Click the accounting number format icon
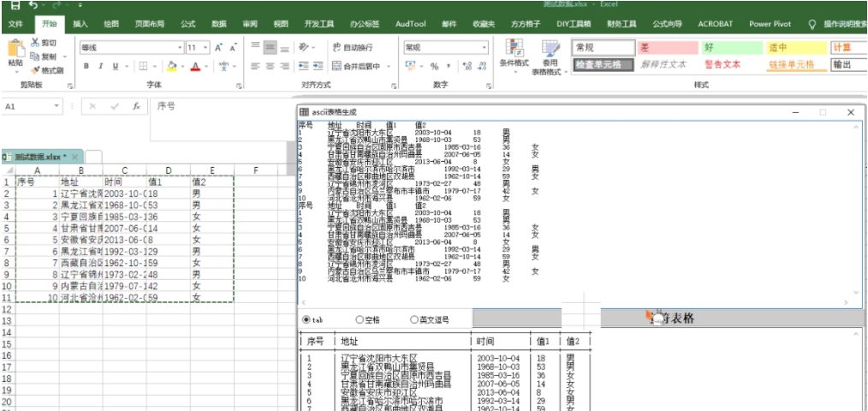The image size is (868, 411). tap(410, 66)
